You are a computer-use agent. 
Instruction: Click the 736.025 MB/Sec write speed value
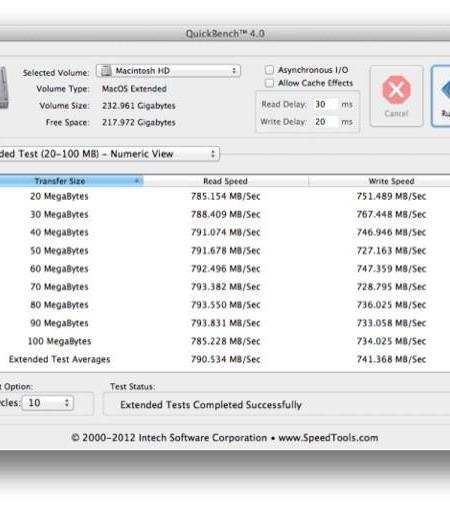pos(391,305)
